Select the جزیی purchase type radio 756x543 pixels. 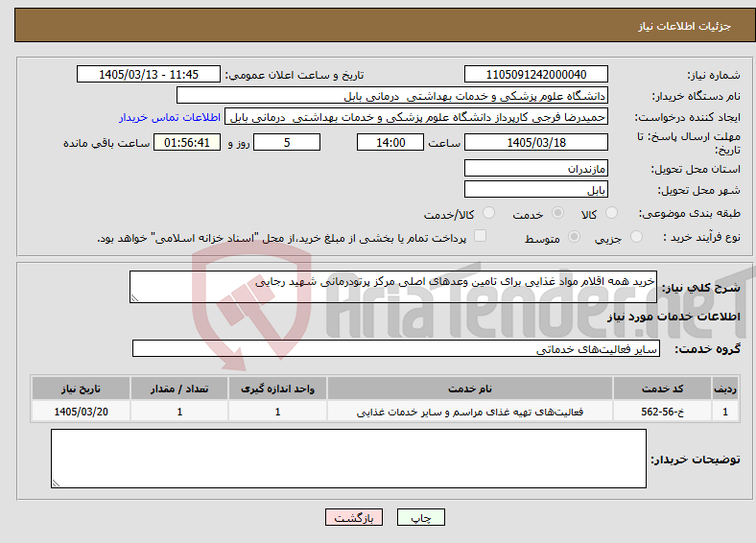click(636, 236)
